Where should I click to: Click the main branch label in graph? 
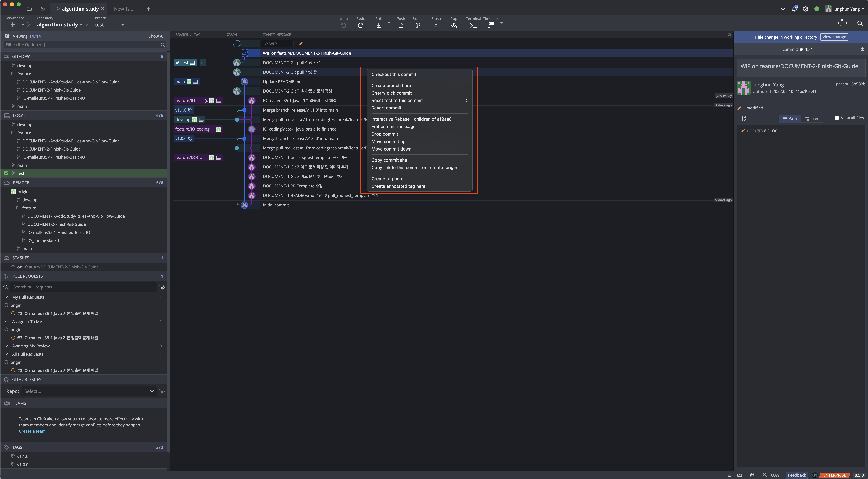(187, 82)
